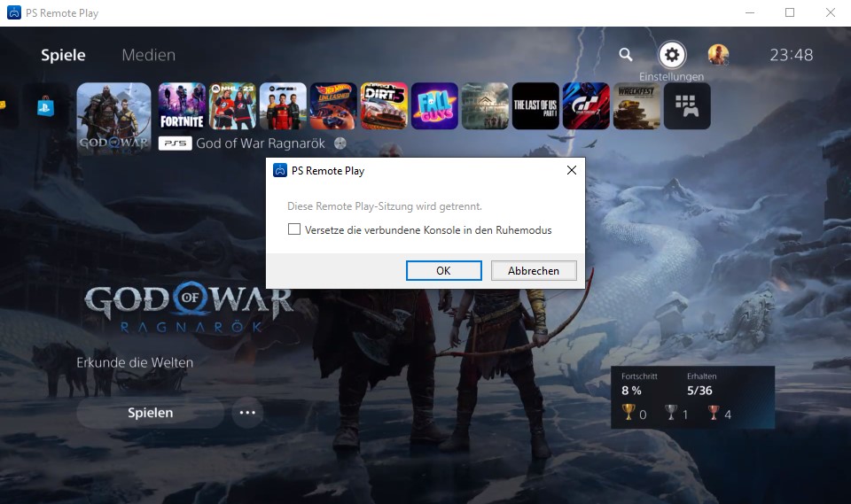Image resolution: width=851 pixels, height=504 pixels.
Task: Click the PS Remote Play icon in dialog title
Action: point(280,170)
